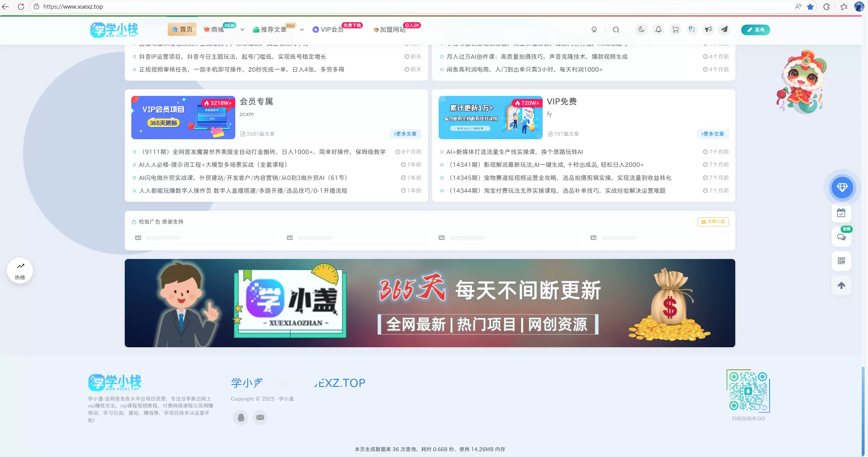Open the announcements megaphone icon
868x457 pixels.
(708, 29)
